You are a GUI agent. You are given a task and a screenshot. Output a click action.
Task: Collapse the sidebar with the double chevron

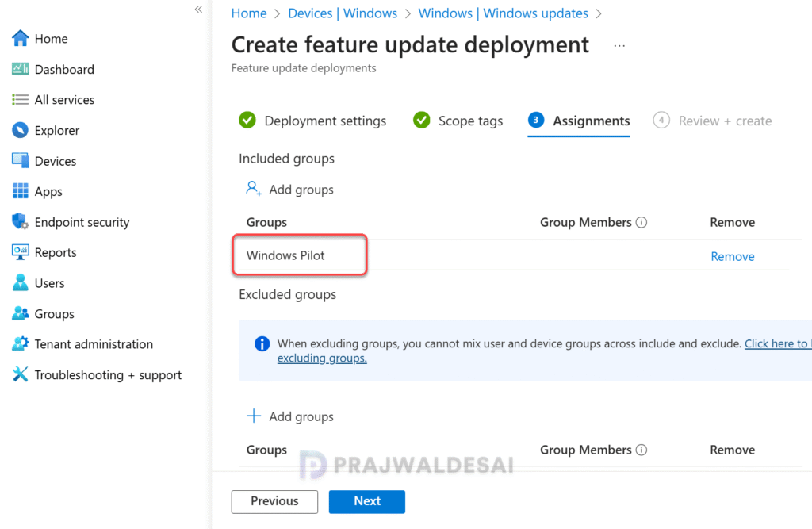click(x=198, y=10)
